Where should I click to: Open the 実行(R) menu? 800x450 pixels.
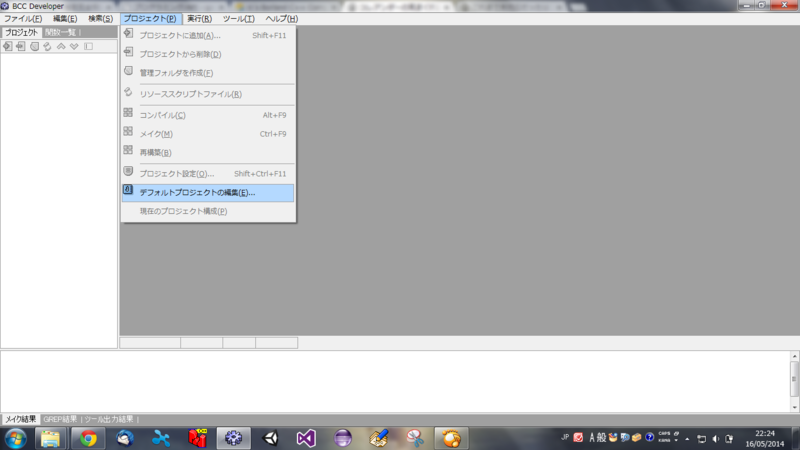[199, 19]
